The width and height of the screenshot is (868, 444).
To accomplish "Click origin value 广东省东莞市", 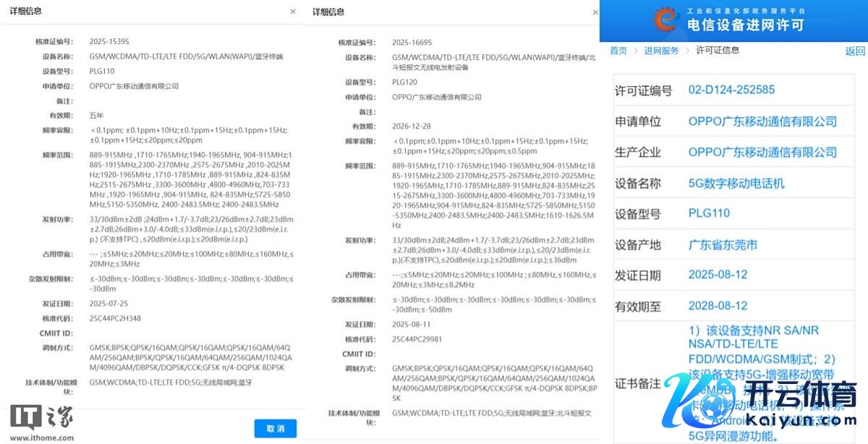I will point(723,245).
